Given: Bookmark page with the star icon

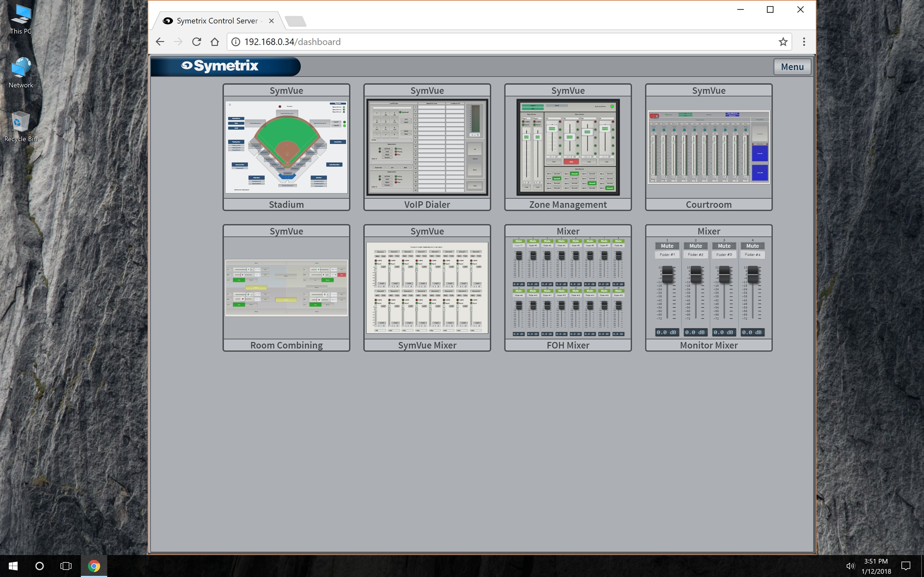Looking at the screenshot, I should (783, 41).
